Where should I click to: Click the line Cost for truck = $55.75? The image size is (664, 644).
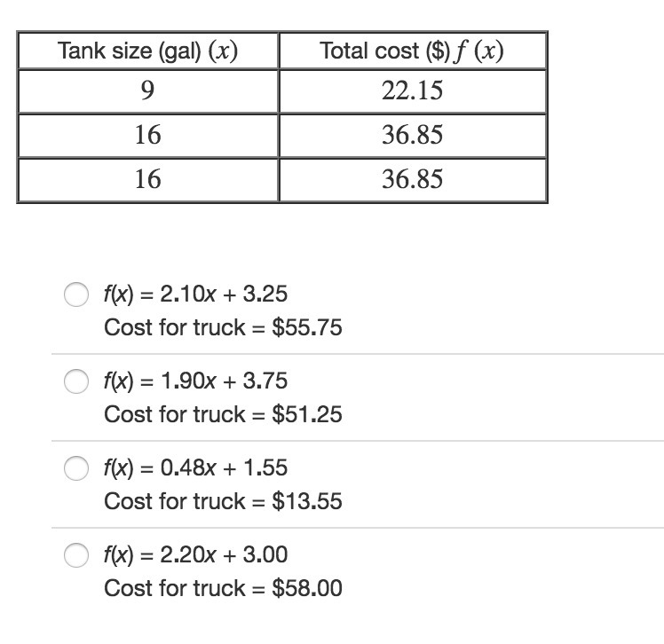pyautogui.click(x=223, y=327)
